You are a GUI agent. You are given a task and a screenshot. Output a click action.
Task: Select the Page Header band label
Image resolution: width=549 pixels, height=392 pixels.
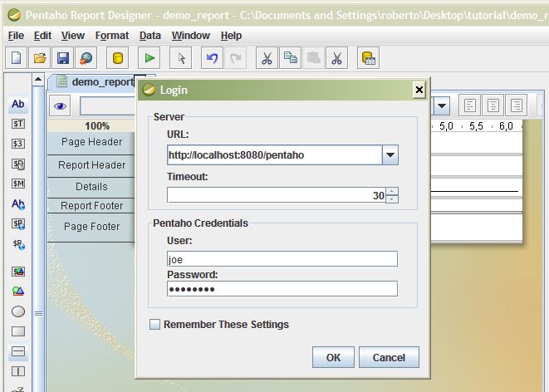coord(91,142)
